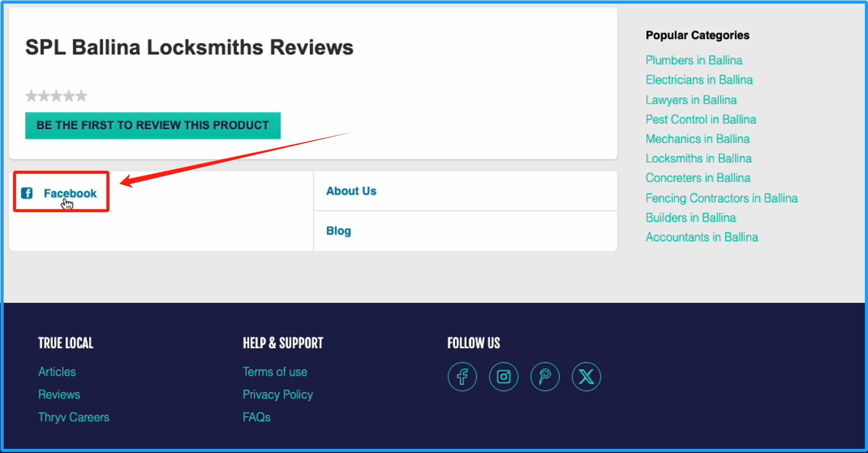Image resolution: width=868 pixels, height=453 pixels.
Task: Click Be The First To Review This Product
Action: coord(153,126)
